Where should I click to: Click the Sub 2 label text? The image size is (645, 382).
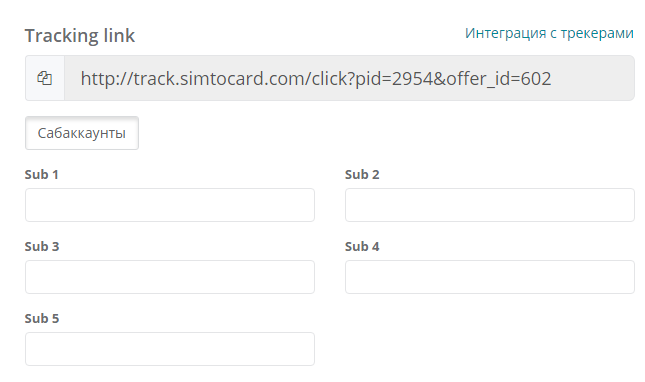(x=362, y=174)
